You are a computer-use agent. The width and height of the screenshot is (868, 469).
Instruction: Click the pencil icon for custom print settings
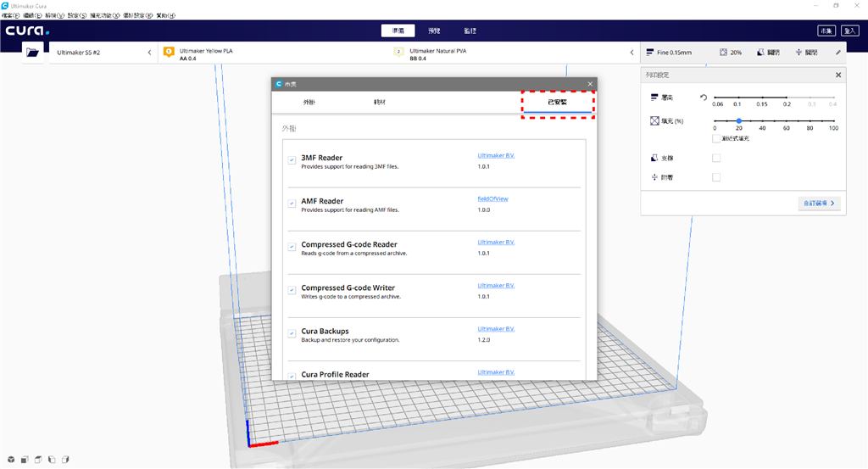click(x=838, y=53)
